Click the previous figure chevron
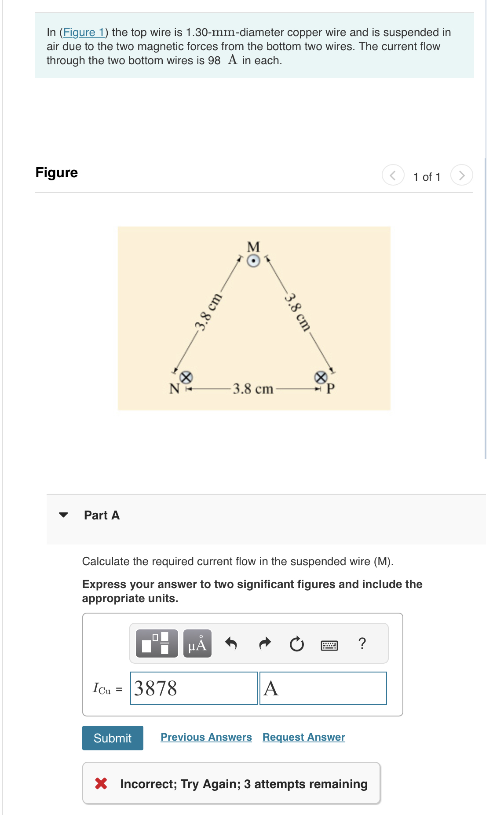The height and width of the screenshot is (815, 504). [393, 174]
